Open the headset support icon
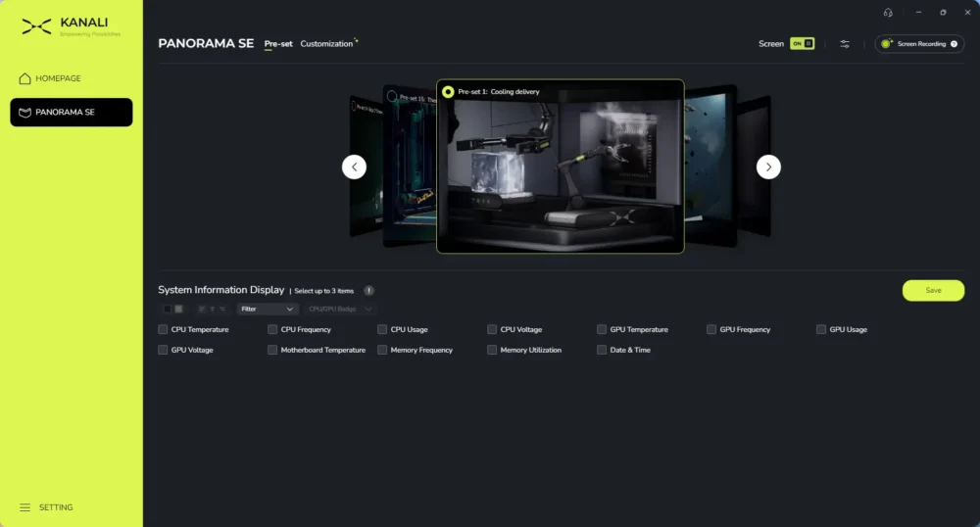Screen dimensions: 980x527 (888, 13)
